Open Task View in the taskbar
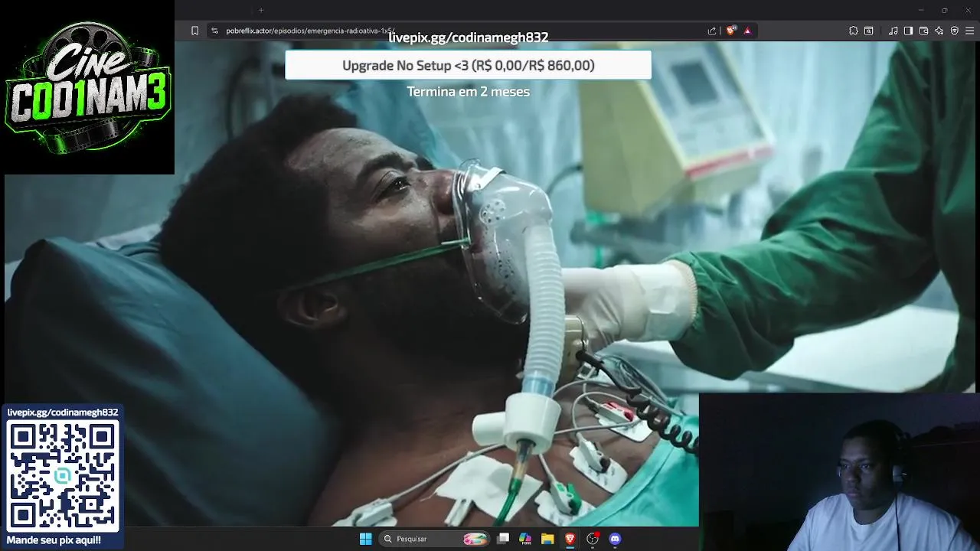Screen dimensions: 980x551 [x=503, y=539]
